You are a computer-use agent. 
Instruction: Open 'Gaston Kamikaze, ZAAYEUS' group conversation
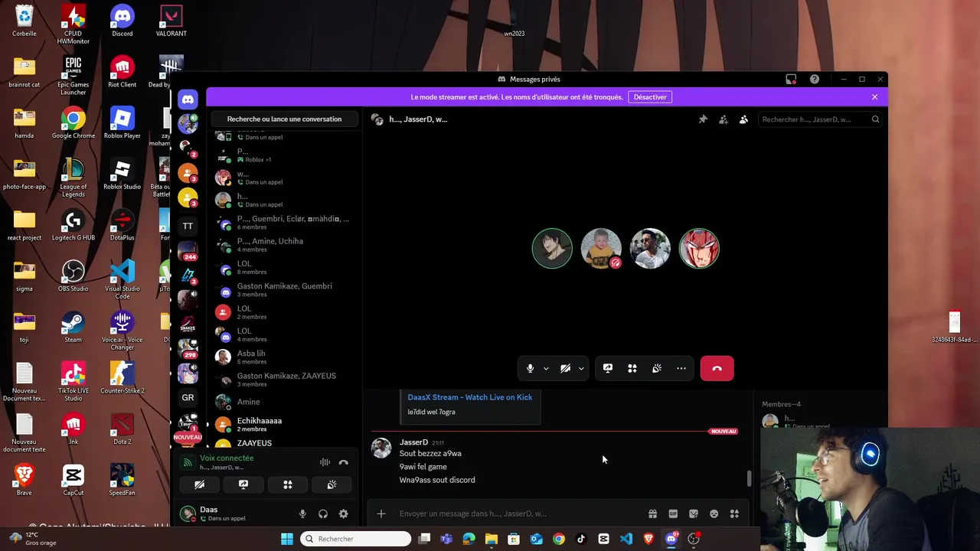coord(284,380)
